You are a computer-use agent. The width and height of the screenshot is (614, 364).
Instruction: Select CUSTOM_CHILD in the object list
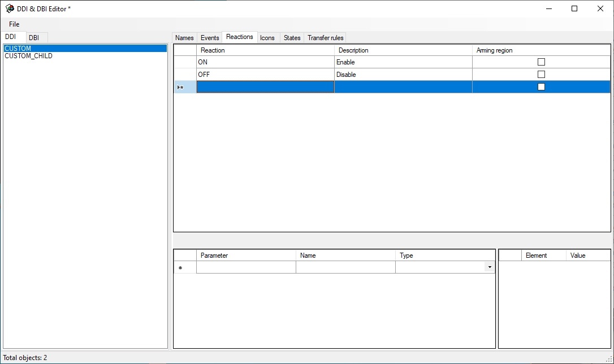click(28, 57)
